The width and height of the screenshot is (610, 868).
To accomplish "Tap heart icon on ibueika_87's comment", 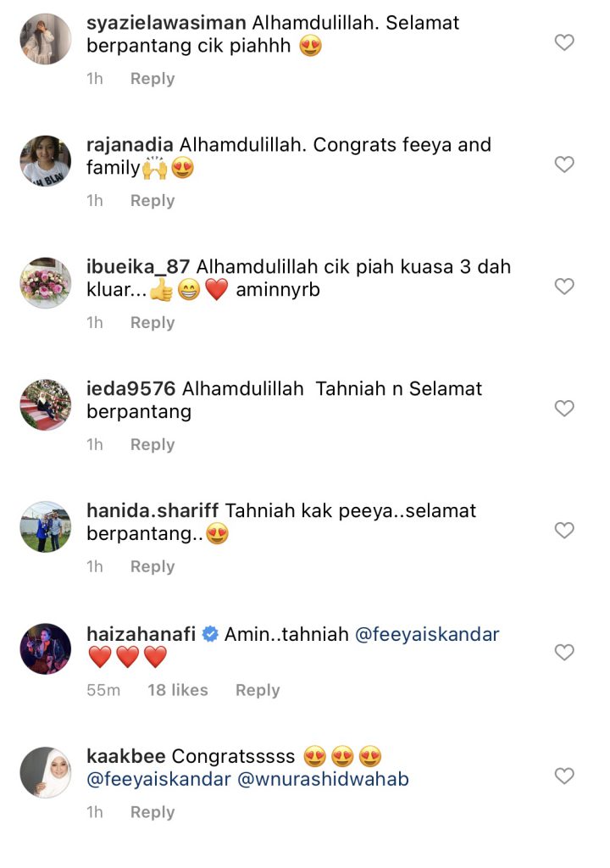I will point(564,287).
